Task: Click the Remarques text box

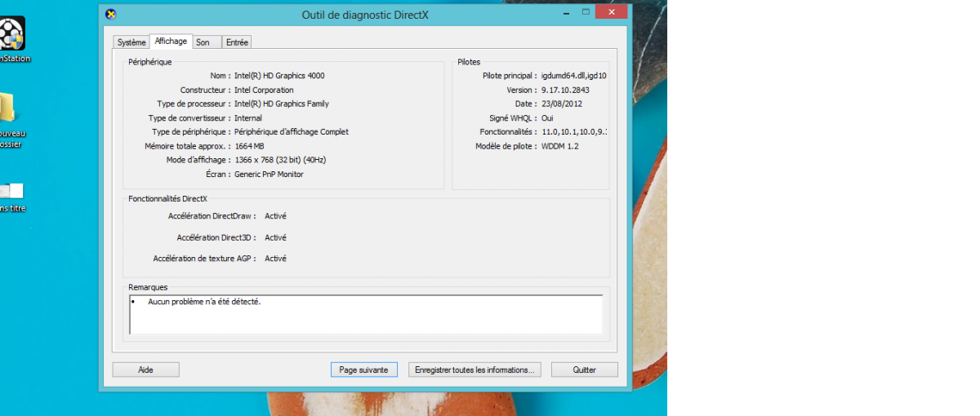Action: pos(366,315)
